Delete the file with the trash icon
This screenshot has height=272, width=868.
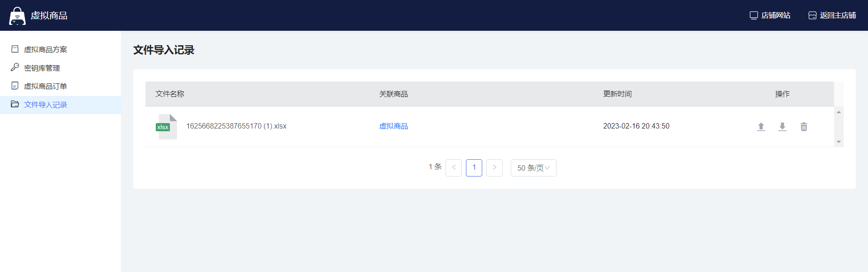coord(803,127)
